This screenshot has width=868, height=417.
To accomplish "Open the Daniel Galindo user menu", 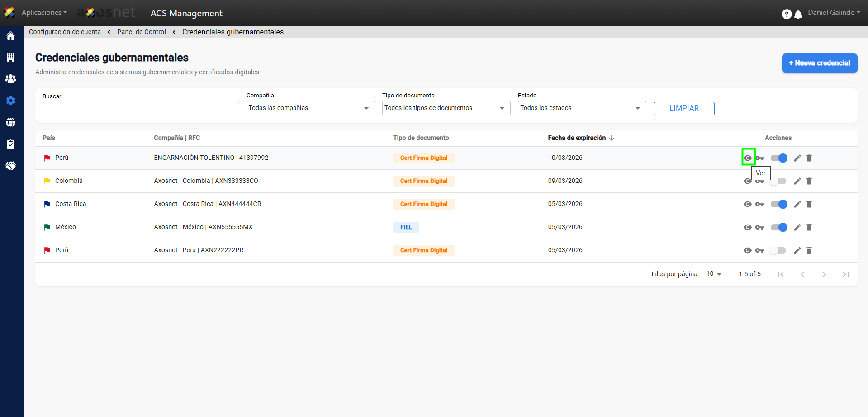I will tap(834, 13).
